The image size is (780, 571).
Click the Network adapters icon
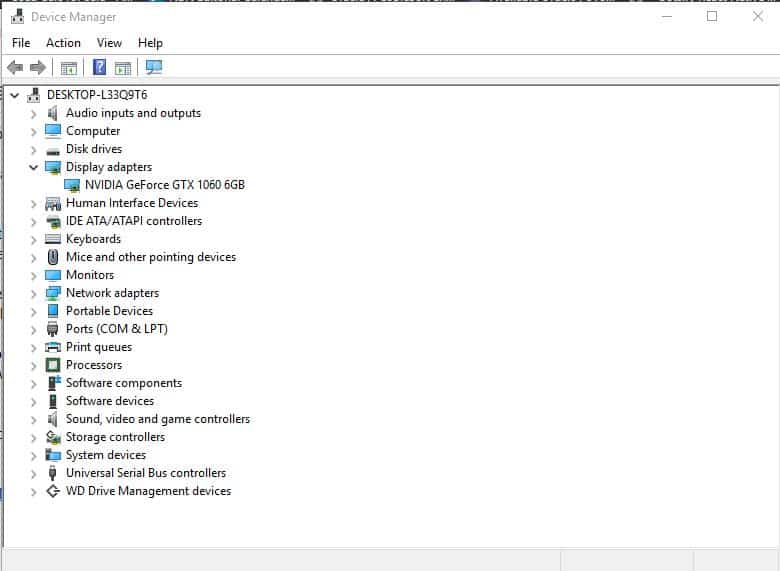53,293
